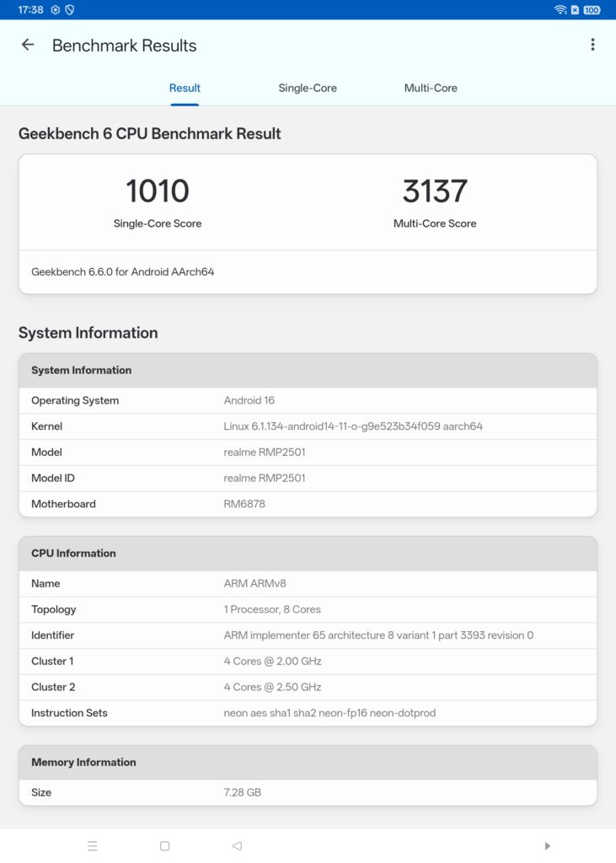
Task: Tap the Operating System row showing Android 16
Action: coord(308,400)
